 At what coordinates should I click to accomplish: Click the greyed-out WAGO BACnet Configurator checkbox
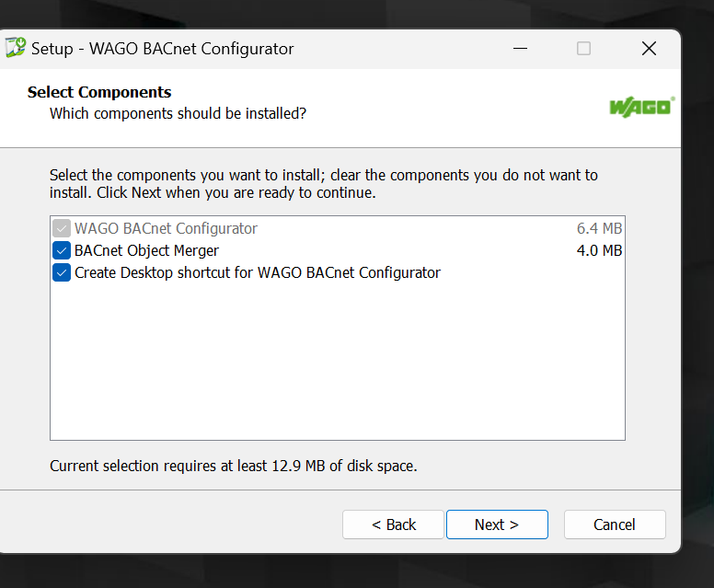pyautogui.click(x=62, y=228)
